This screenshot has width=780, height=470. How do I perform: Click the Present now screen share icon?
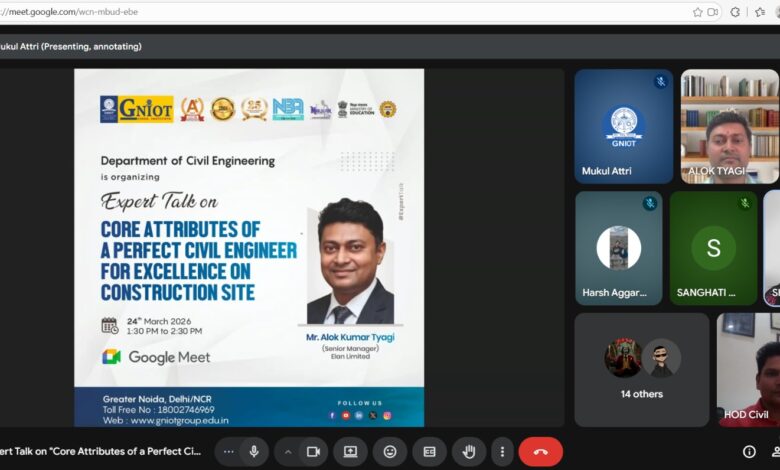point(350,451)
